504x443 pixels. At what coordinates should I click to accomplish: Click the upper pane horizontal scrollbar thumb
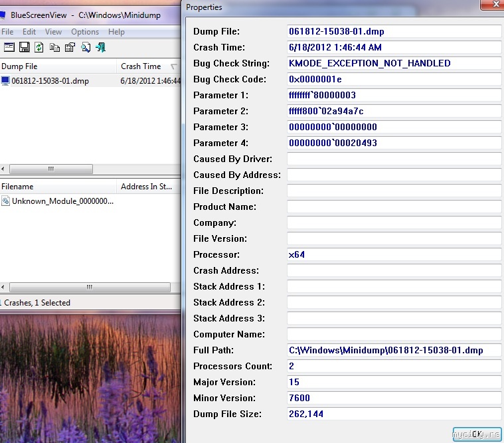pos(51,169)
